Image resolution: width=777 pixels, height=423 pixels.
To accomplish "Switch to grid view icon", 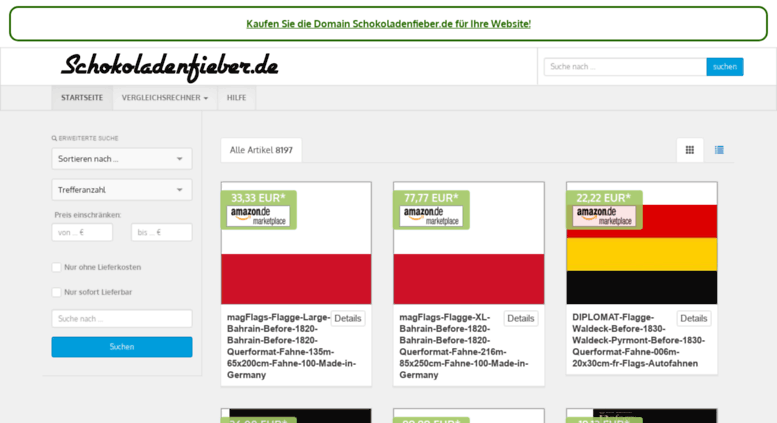I will [x=690, y=150].
